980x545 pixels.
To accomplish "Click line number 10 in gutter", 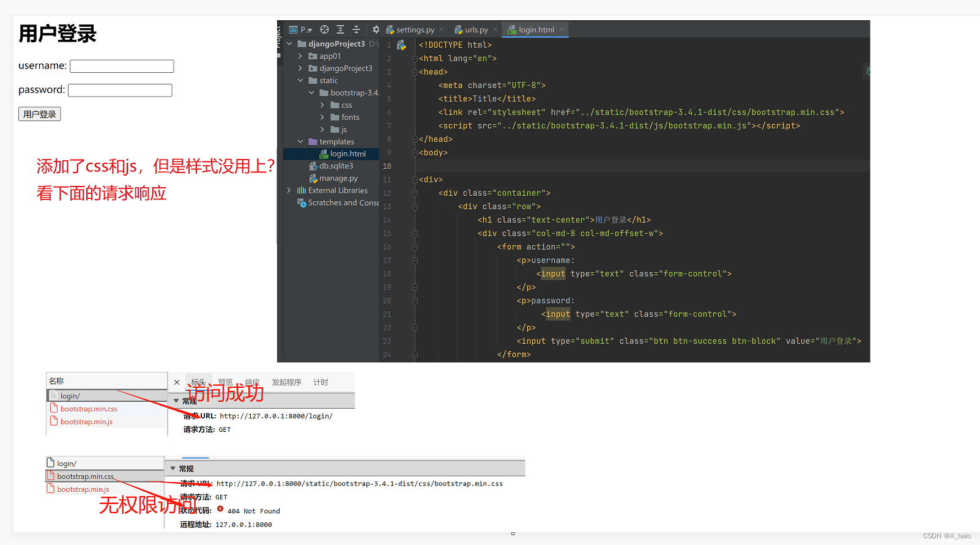I will coord(387,166).
